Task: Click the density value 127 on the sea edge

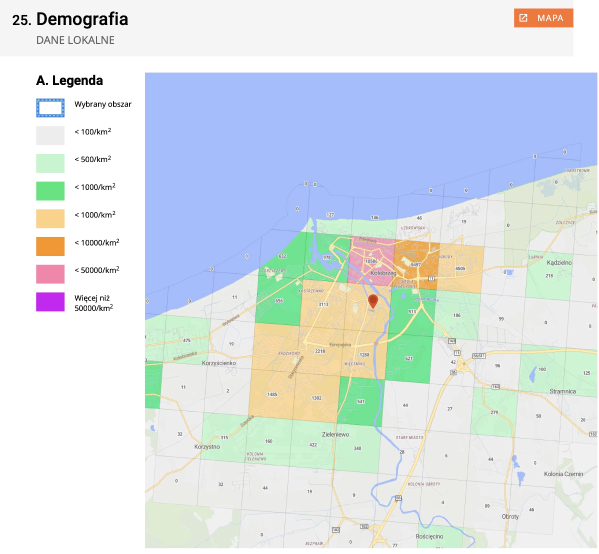Action: 330,215
